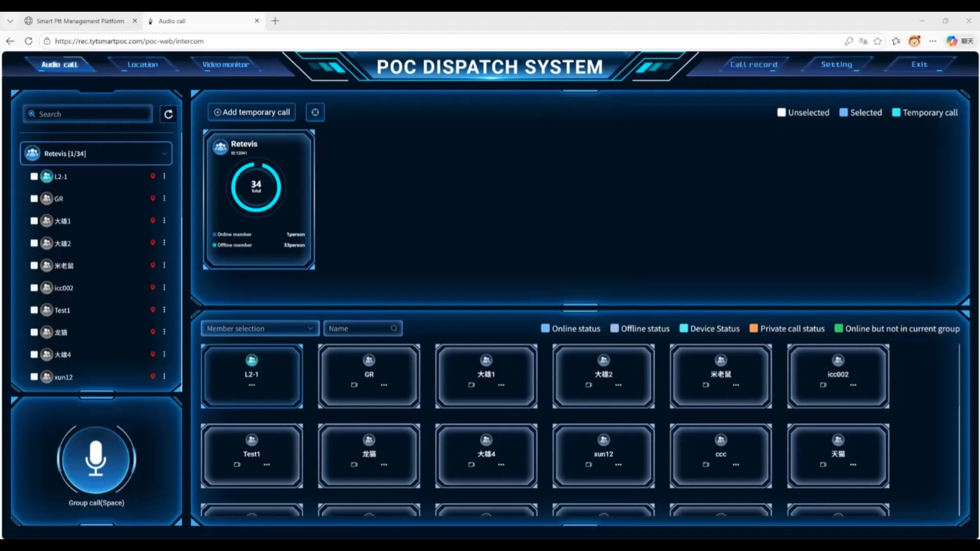The height and width of the screenshot is (551, 980).
Task: Click Add temporary call
Action: point(252,112)
